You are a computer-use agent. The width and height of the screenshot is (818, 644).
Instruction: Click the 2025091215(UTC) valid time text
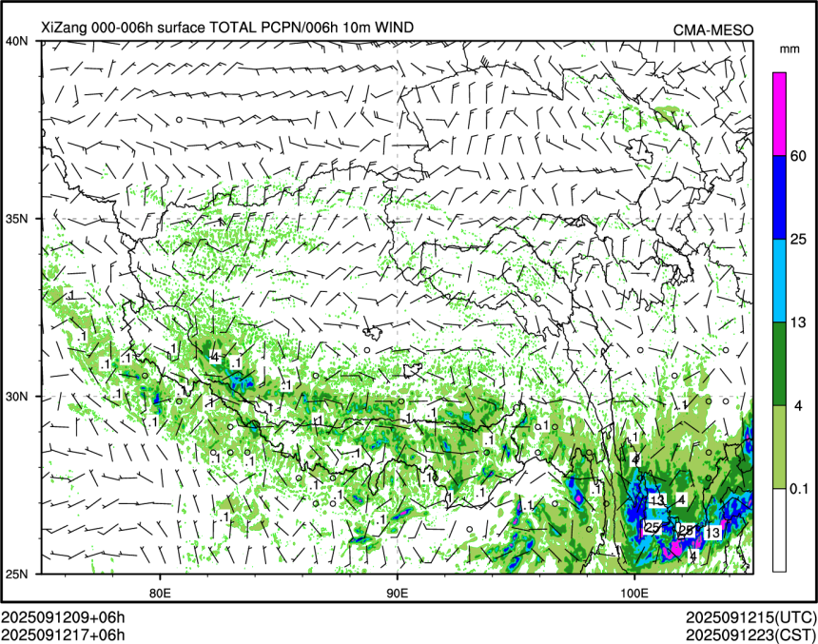click(x=750, y=618)
